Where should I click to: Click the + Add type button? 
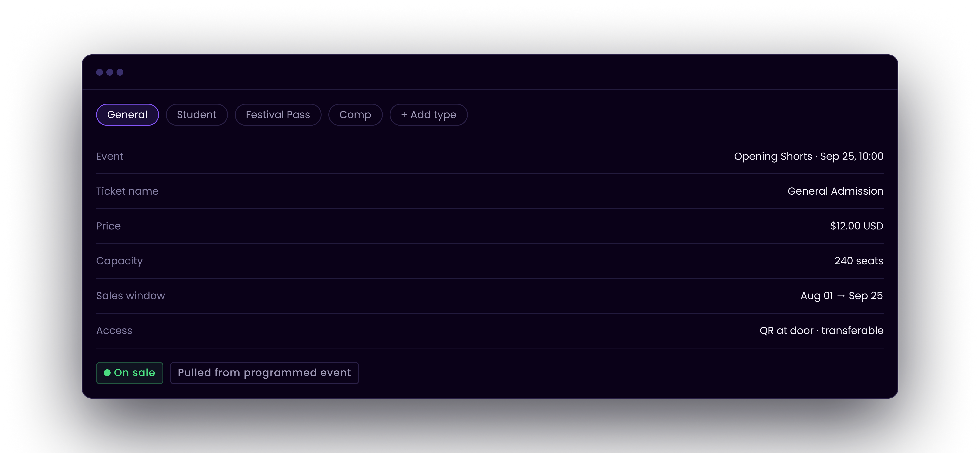(x=428, y=114)
